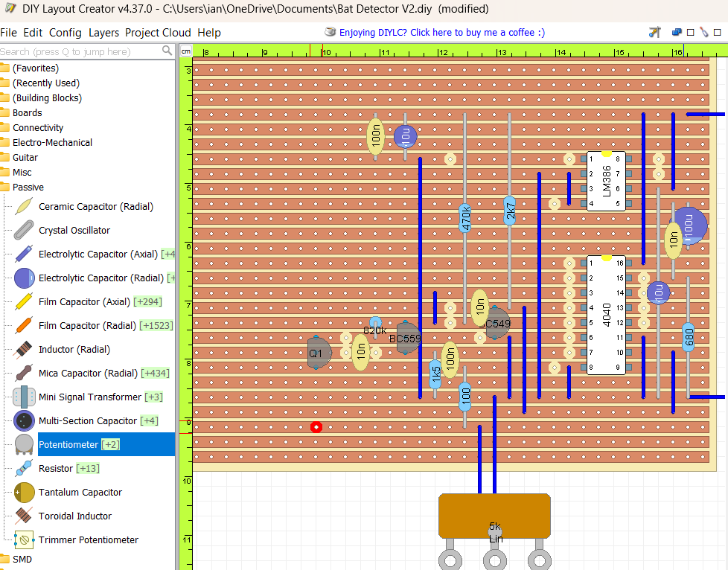The image size is (728, 570).
Task: Toggle checkbox next to the probe icon
Action: pos(718,33)
